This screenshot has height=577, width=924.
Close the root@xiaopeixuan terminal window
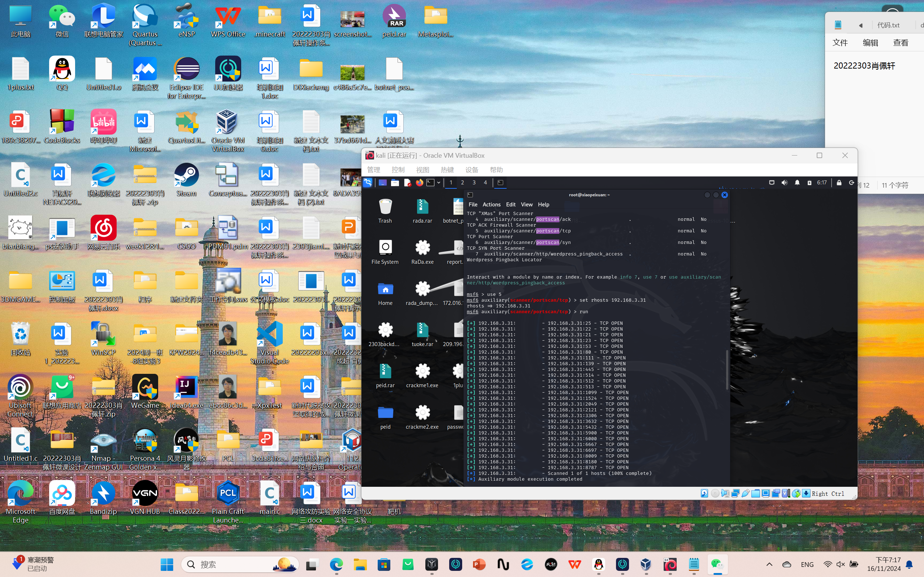724,194
